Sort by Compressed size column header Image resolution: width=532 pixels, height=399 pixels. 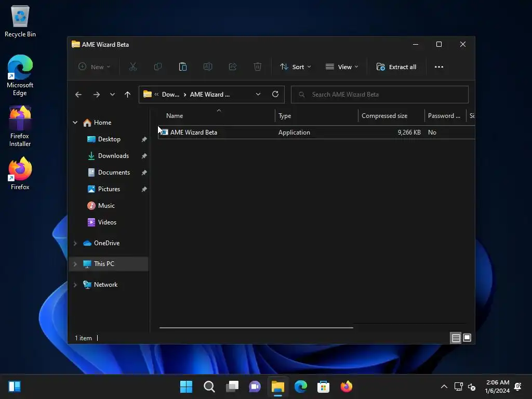pos(391,116)
